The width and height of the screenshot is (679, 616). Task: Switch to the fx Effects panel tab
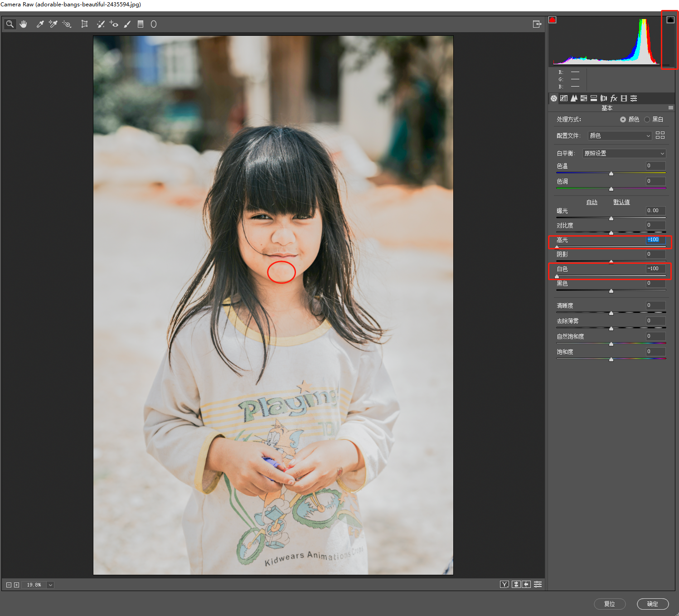(614, 98)
